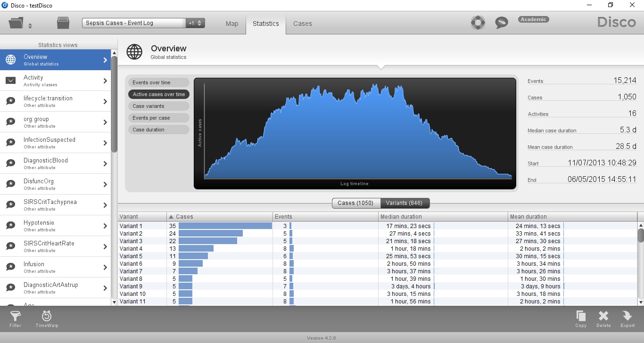Copy the current dataset
Viewport: 644px width, 343px height.
click(x=581, y=318)
